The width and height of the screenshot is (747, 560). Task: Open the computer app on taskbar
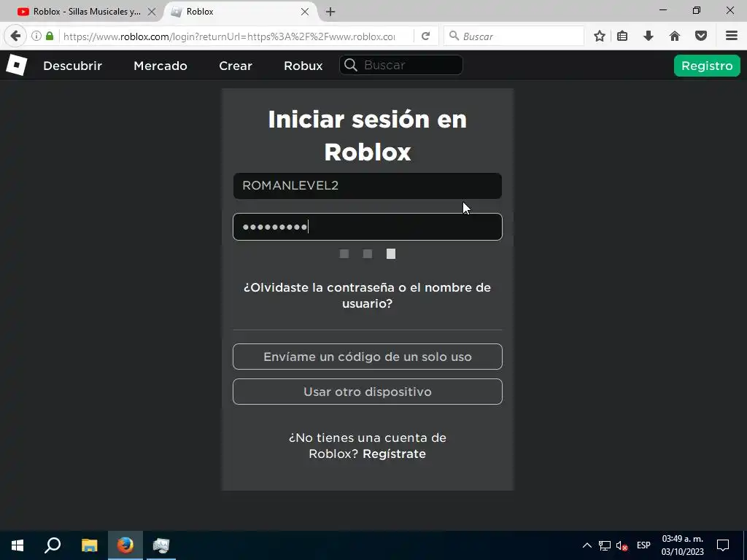pos(161,545)
